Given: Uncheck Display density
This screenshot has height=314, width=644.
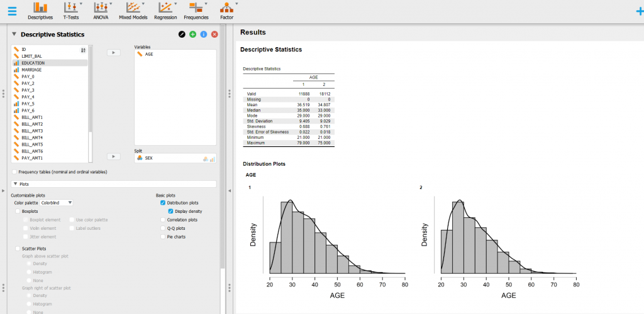Looking at the screenshot, I should click(171, 211).
